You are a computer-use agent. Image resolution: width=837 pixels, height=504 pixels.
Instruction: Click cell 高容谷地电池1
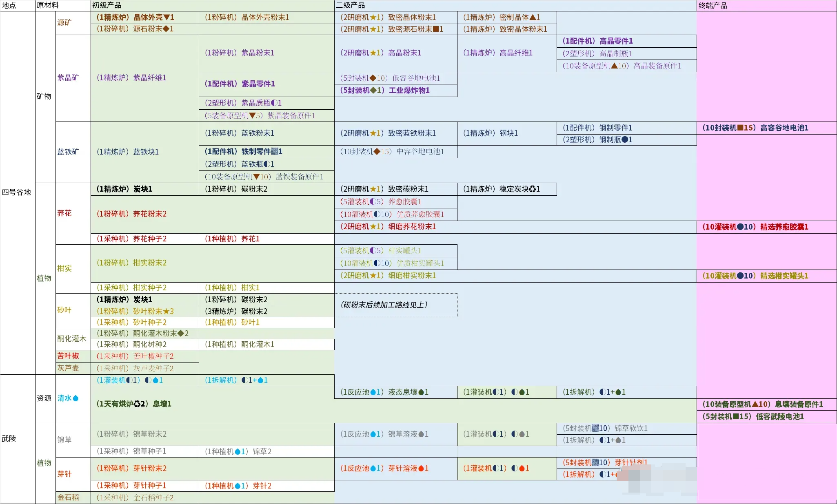pyautogui.click(x=767, y=128)
